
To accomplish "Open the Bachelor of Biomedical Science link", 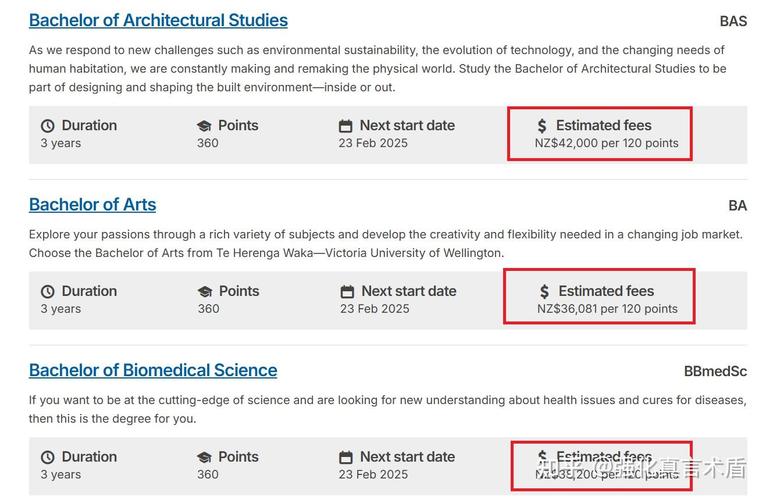I will (x=153, y=370).
